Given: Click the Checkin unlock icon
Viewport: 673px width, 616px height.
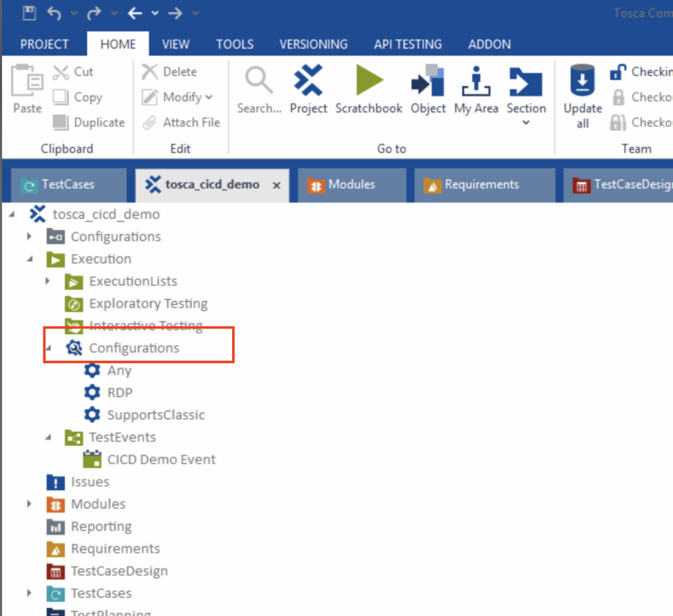Looking at the screenshot, I should click(x=618, y=72).
